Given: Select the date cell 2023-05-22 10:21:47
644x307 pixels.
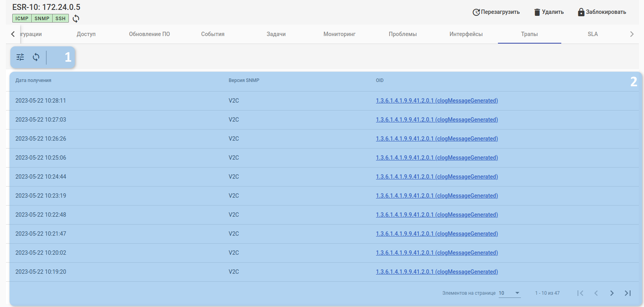Looking at the screenshot, I should point(41,234).
